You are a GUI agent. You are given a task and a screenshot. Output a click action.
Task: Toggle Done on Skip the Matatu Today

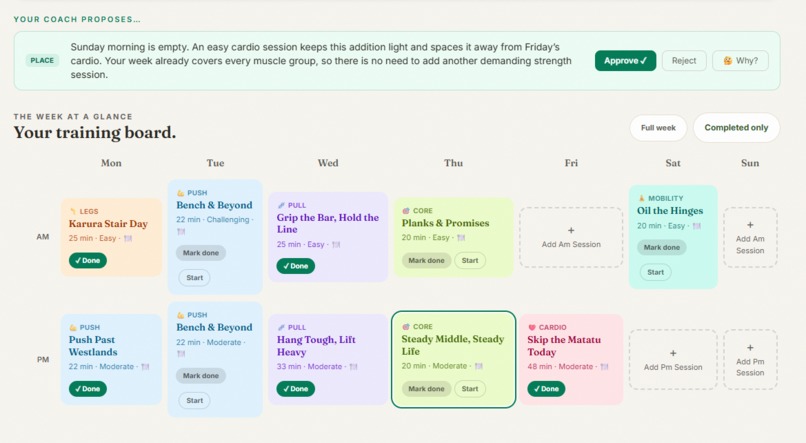coord(546,389)
